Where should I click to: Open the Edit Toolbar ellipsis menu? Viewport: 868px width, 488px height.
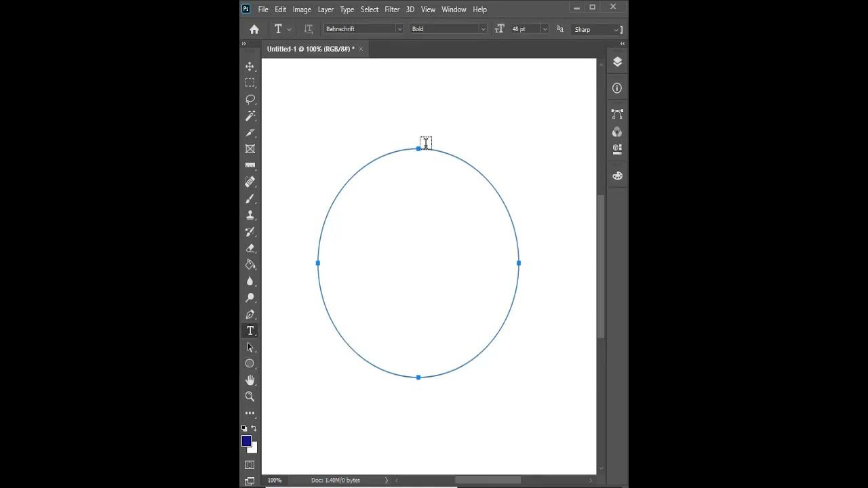click(x=250, y=413)
